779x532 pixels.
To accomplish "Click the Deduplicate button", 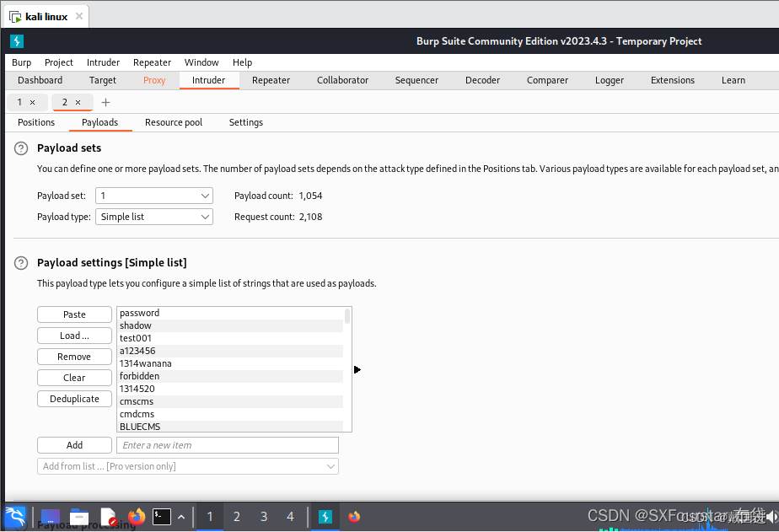I will click(x=74, y=400).
